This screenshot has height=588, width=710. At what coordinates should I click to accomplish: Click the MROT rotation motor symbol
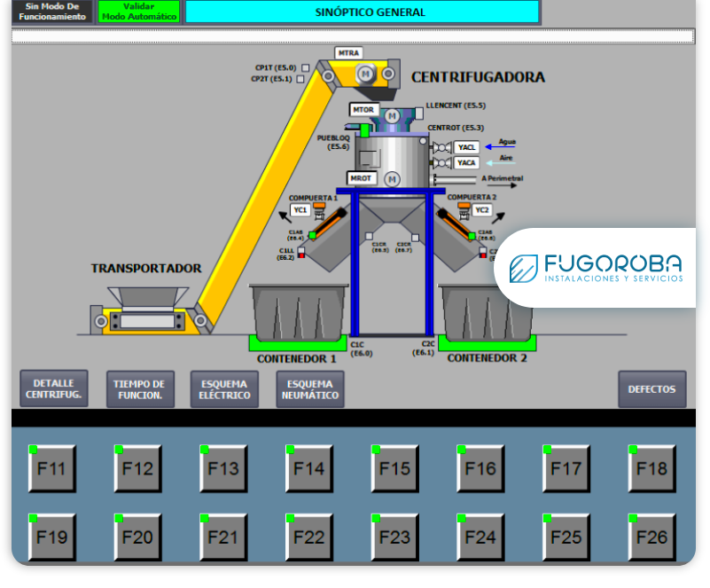pyautogui.click(x=392, y=180)
